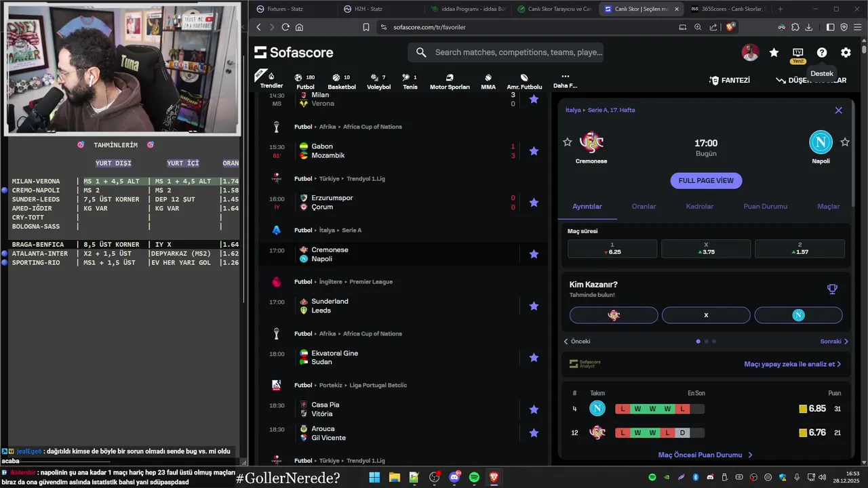Expand the Daha F... more sports menu
This screenshot has width=868, height=488.
click(565, 81)
